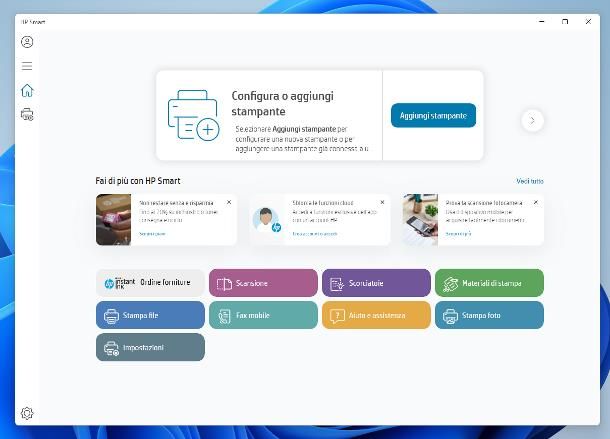Click the Scorciatoie shortcuts icon

point(337,284)
